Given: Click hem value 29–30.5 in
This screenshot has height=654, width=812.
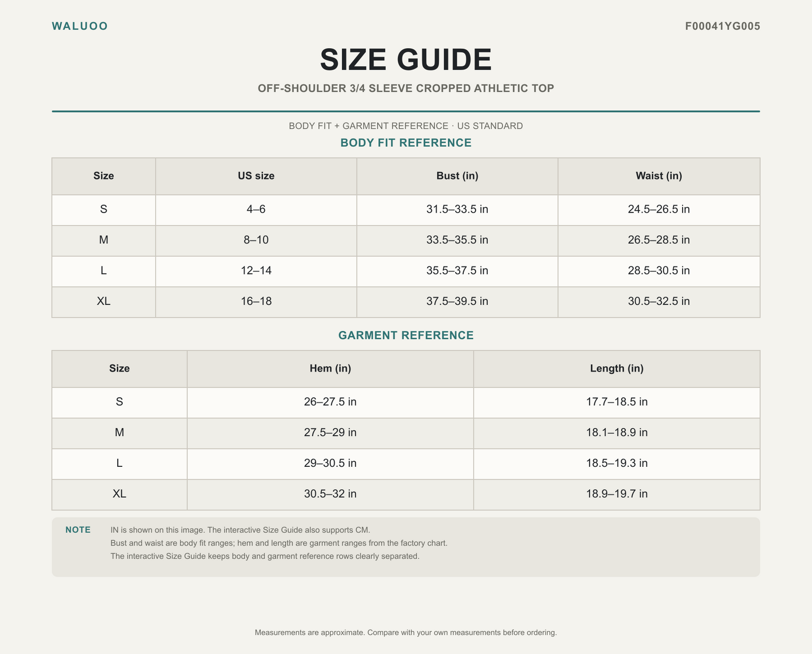Looking at the screenshot, I should pyautogui.click(x=330, y=463).
